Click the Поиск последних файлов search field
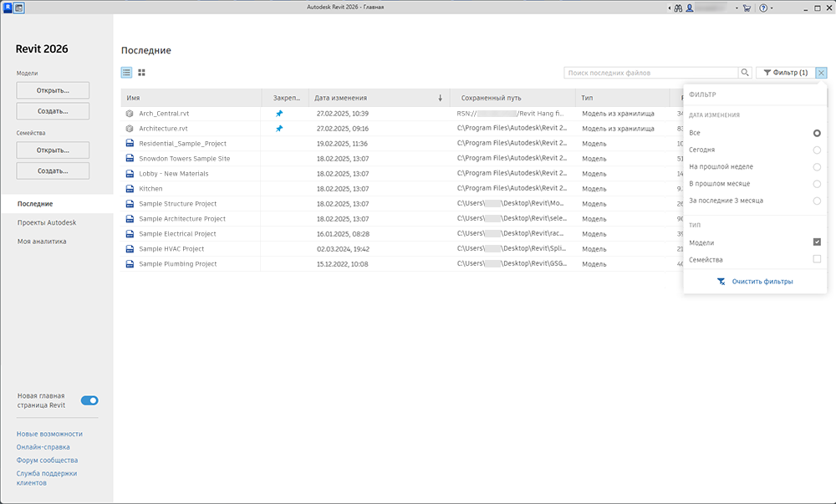The width and height of the screenshot is (836, 504). 651,73
